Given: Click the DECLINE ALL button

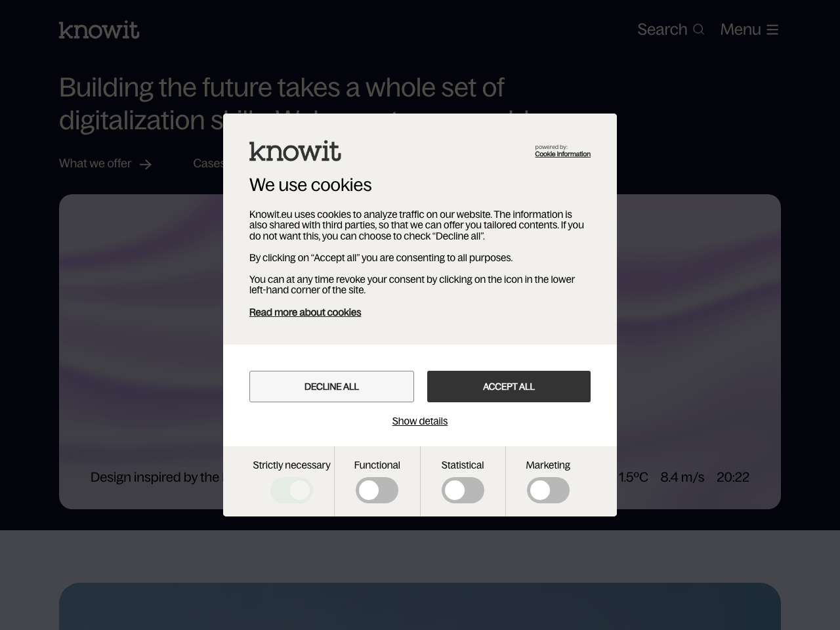Looking at the screenshot, I should pyautogui.click(x=331, y=387).
